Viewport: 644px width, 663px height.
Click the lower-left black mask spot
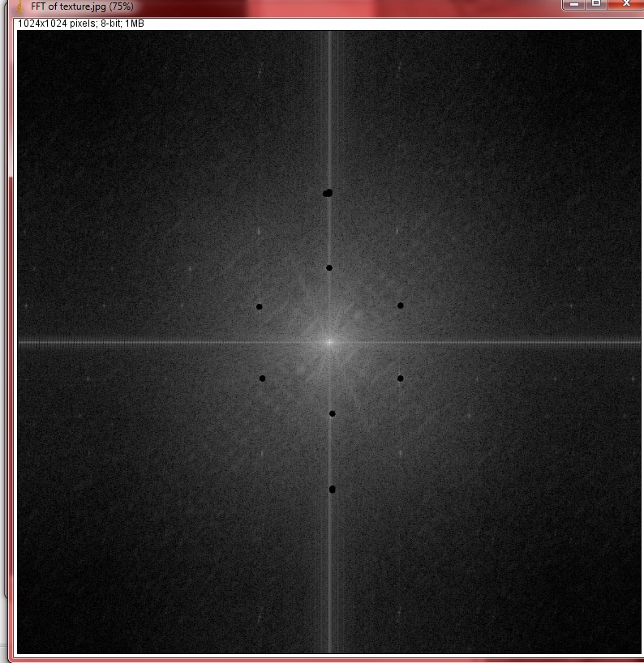point(262,379)
